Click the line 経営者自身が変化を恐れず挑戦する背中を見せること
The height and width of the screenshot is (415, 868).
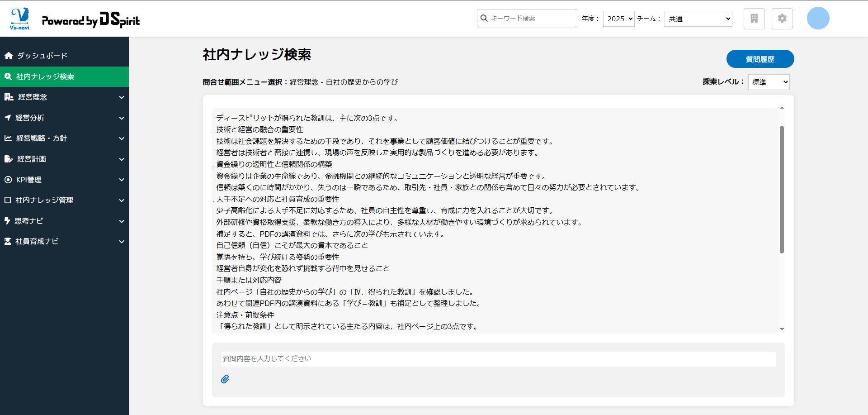pos(303,268)
